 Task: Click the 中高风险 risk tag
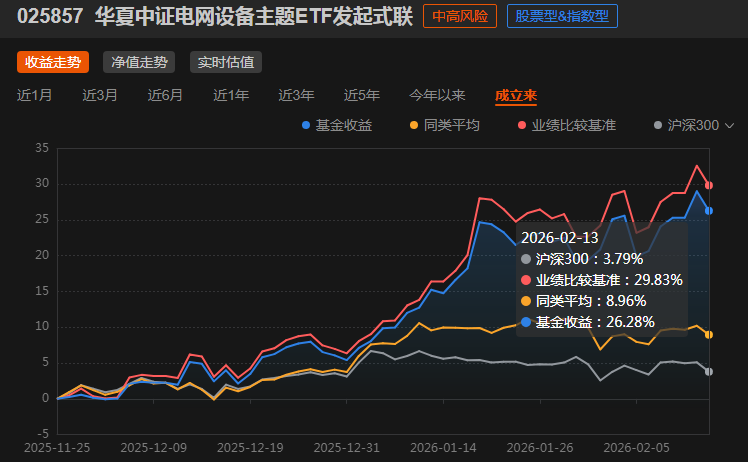(x=460, y=16)
